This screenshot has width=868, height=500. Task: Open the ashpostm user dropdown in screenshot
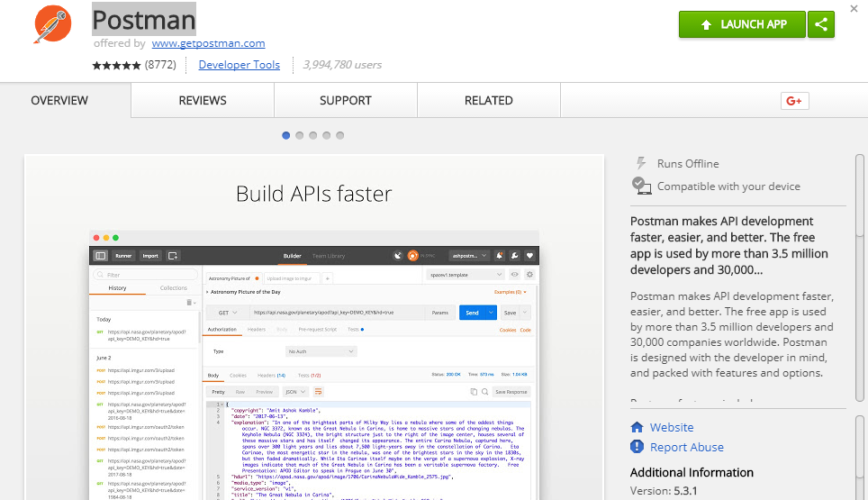point(469,256)
